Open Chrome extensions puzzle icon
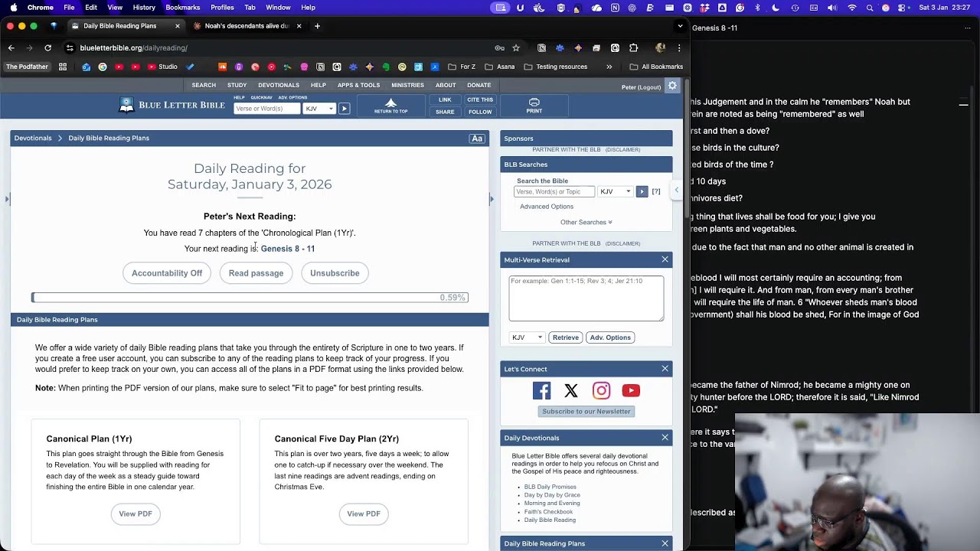980x551 pixels. pos(633,47)
